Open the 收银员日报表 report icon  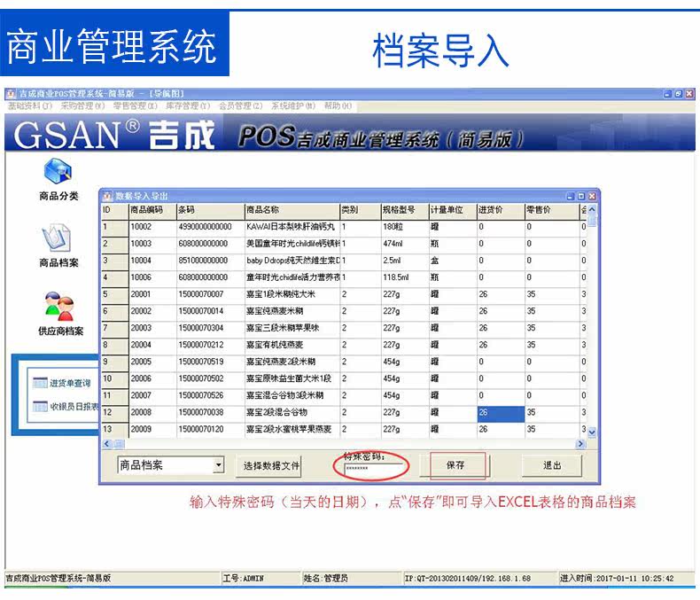(40, 406)
